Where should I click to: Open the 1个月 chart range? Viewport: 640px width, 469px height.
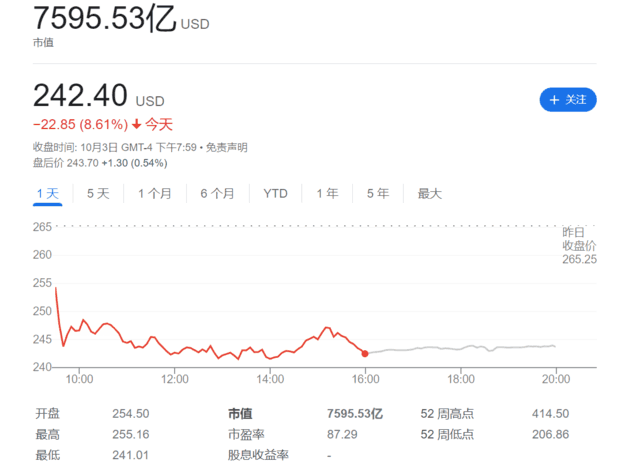point(155,193)
